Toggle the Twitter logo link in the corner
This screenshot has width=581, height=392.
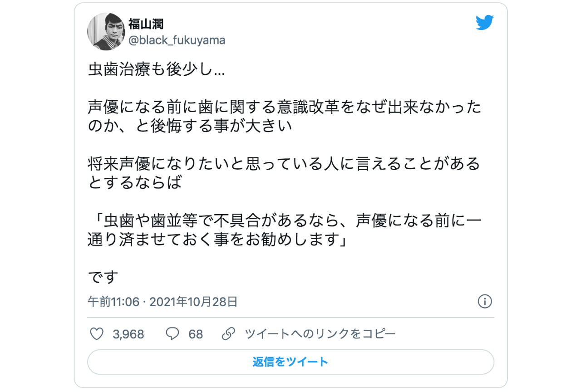coord(485,22)
